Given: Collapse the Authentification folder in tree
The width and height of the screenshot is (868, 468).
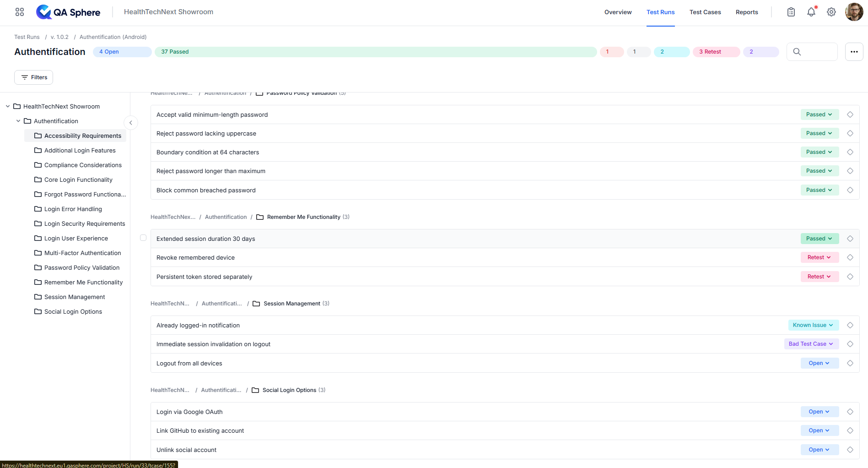Looking at the screenshot, I should point(18,121).
